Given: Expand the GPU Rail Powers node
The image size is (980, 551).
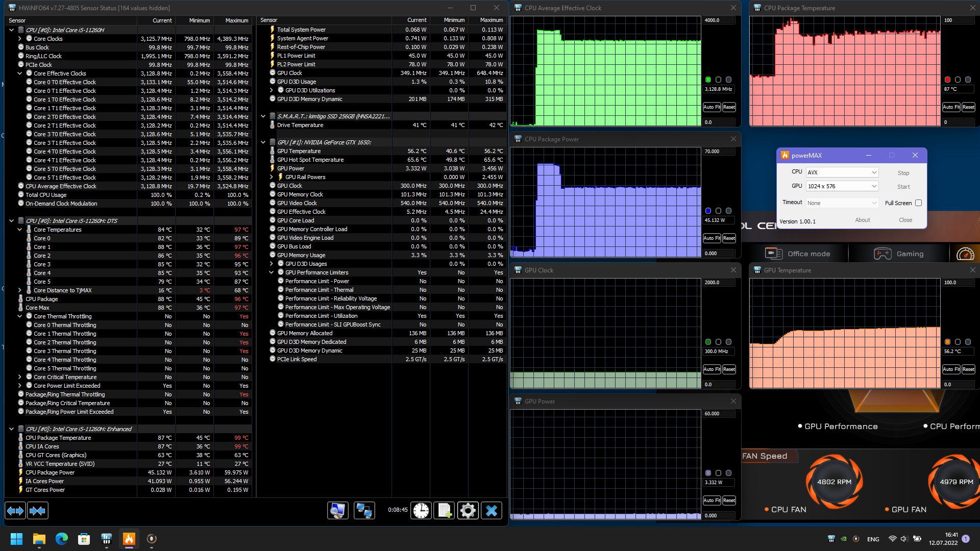Looking at the screenshot, I should [x=272, y=177].
